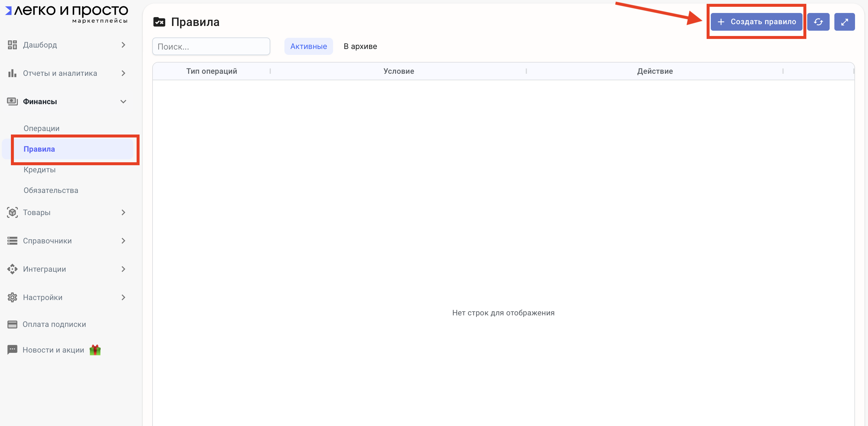Expand the Настройки chevron arrow

pyautogui.click(x=123, y=297)
